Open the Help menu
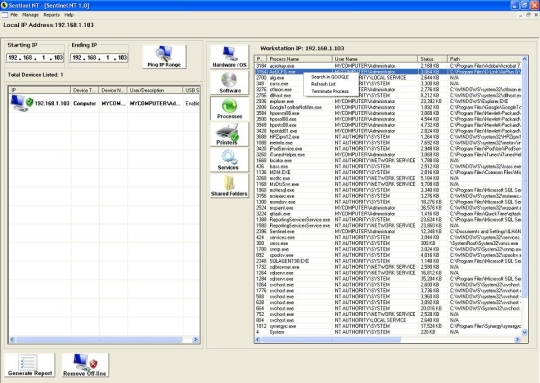Screen dimensions: 540x383 pos(69,15)
